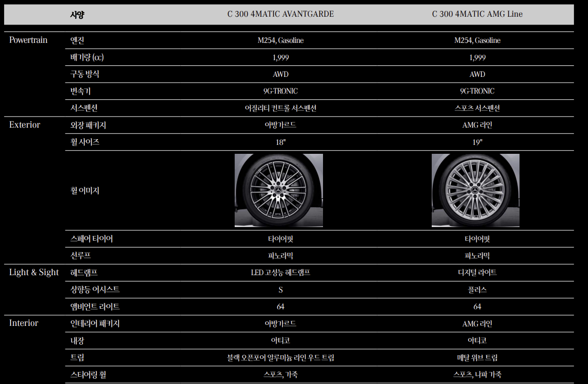588x384 pixels.
Task: Click the exterior package AMG 라인 value
Action: point(477,125)
